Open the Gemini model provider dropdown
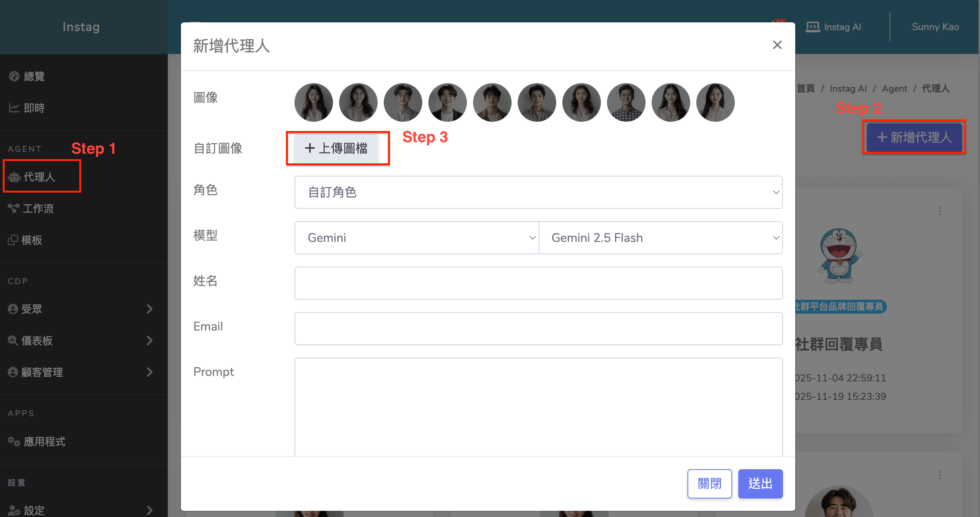 pos(416,238)
